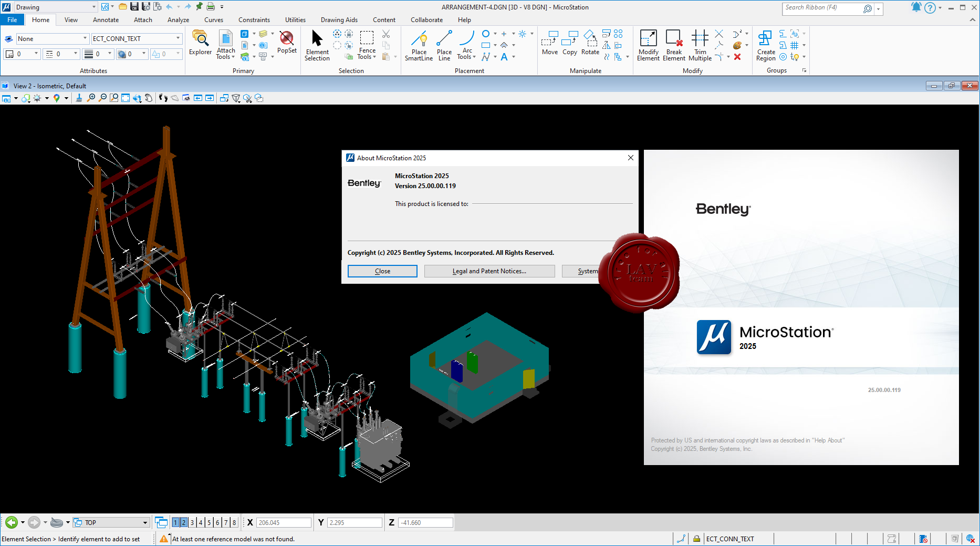Screen dimensions: 980x546
Task: Toggle view number 5 button
Action: (209, 522)
